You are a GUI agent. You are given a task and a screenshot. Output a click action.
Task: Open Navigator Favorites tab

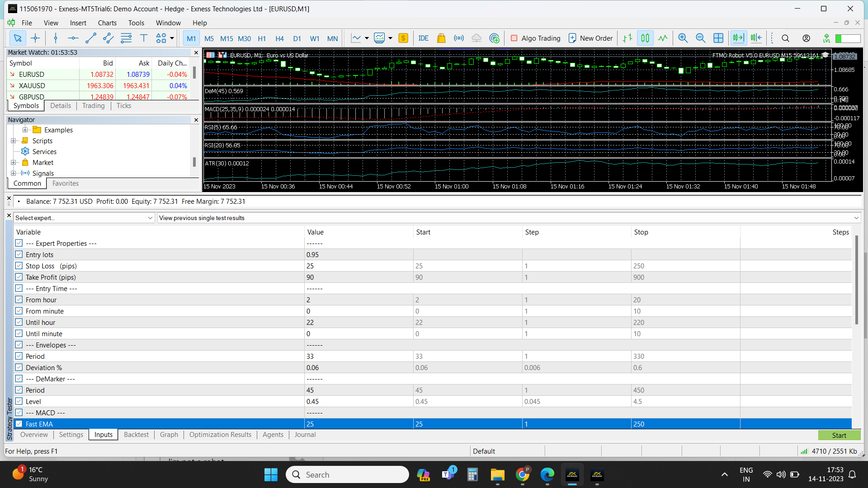point(66,183)
